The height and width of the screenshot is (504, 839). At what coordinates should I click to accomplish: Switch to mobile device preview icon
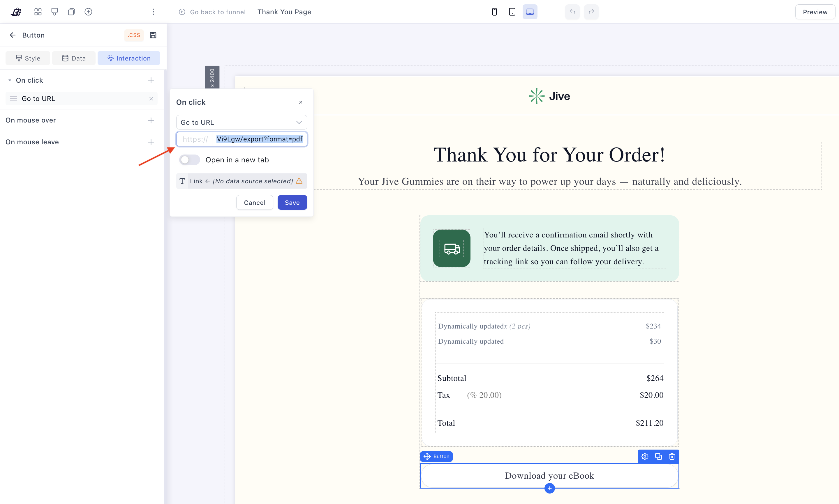click(494, 12)
